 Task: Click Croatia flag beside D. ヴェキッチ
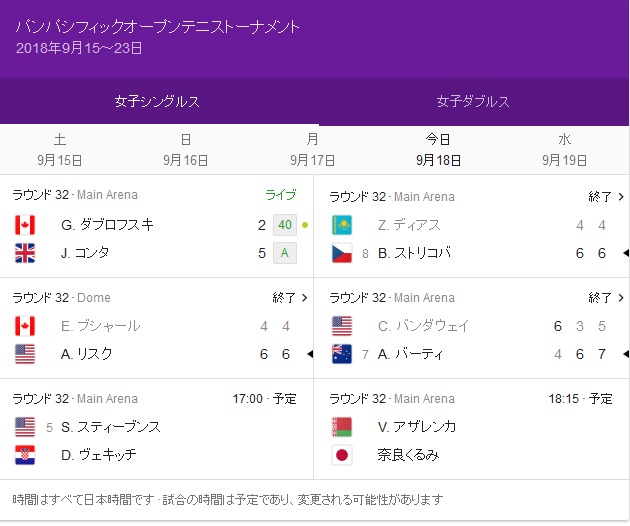(25, 455)
